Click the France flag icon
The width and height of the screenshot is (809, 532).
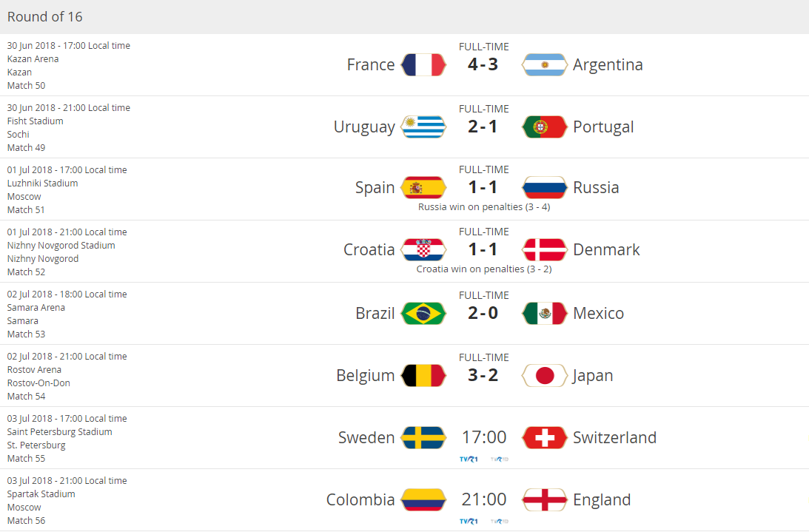click(423, 65)
